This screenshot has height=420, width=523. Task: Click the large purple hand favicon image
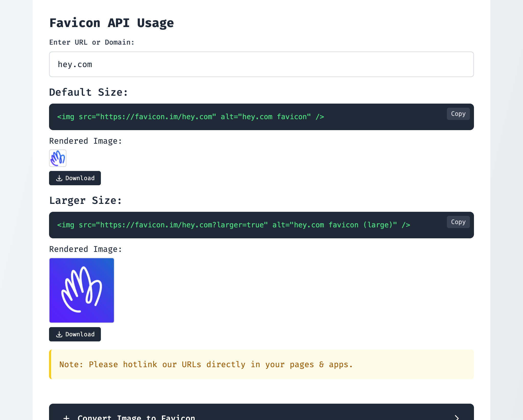81,290
